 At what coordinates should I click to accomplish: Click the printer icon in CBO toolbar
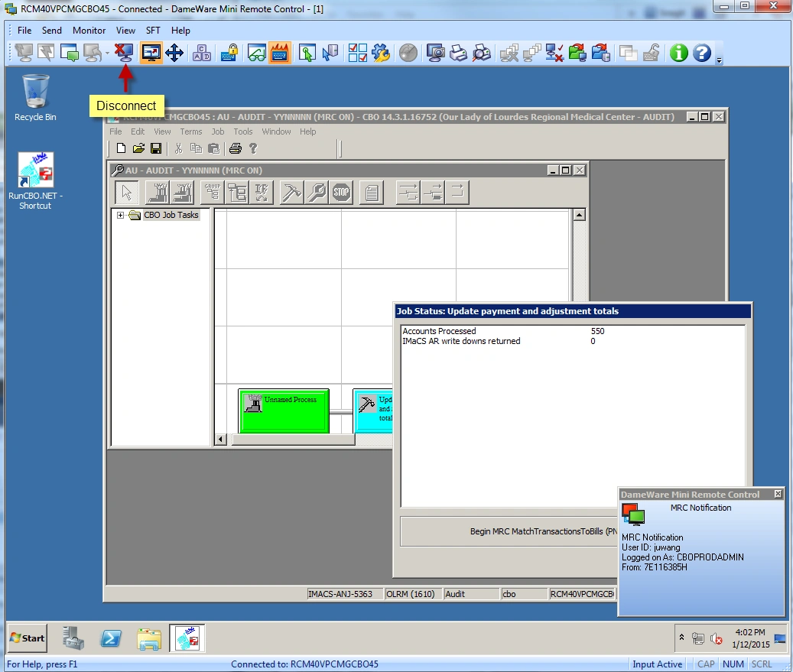236,148
